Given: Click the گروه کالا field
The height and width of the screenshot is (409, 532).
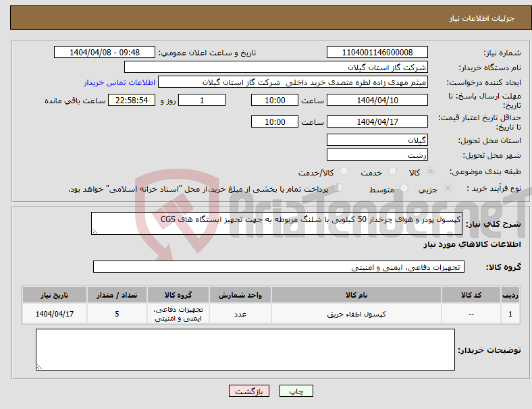Looking at the screenshot, I should click(279, 267).
